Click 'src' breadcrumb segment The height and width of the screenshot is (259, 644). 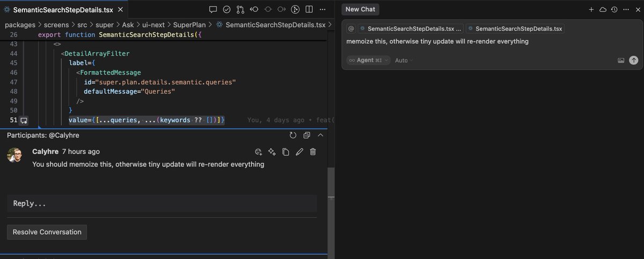pyautogui.click(x=83, y=25)
